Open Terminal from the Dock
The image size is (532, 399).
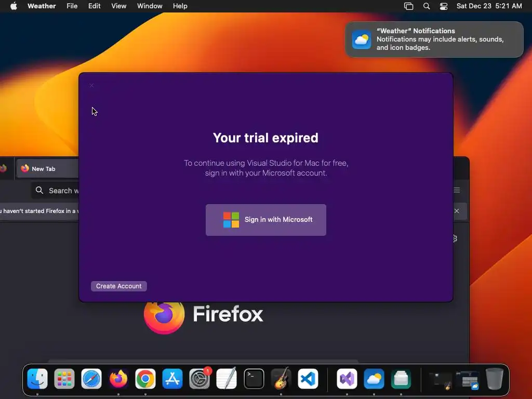tap(254, 379)
